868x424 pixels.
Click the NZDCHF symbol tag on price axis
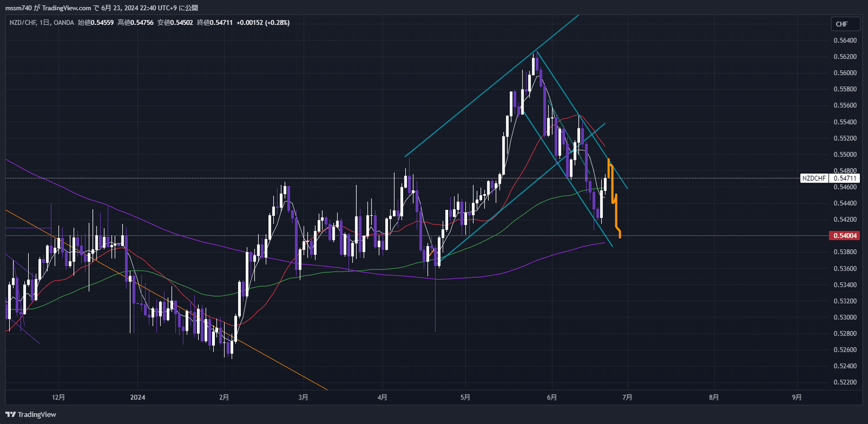(814, 178)
